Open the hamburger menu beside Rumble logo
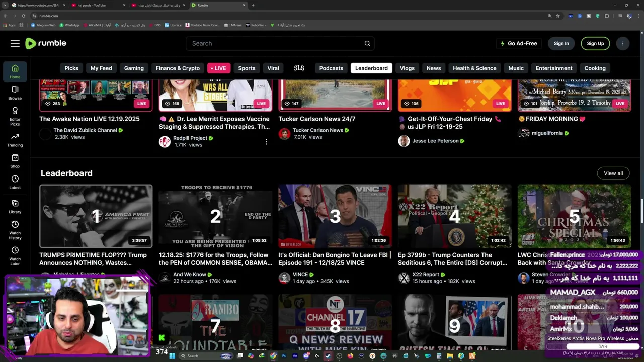 [x=15, y=43]
